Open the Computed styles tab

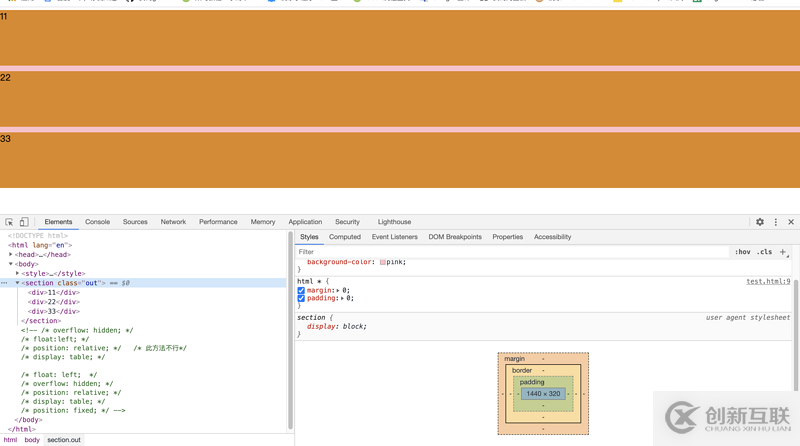(x=344, y=237)
